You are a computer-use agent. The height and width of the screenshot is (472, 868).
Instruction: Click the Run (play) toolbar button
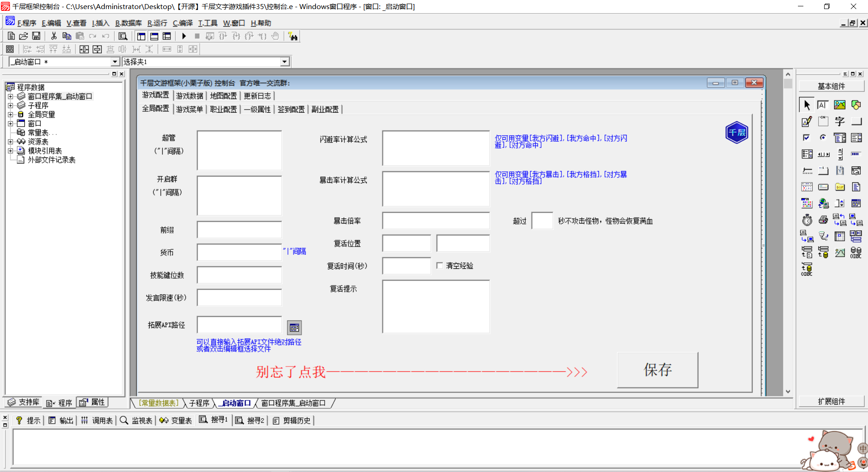184,36
